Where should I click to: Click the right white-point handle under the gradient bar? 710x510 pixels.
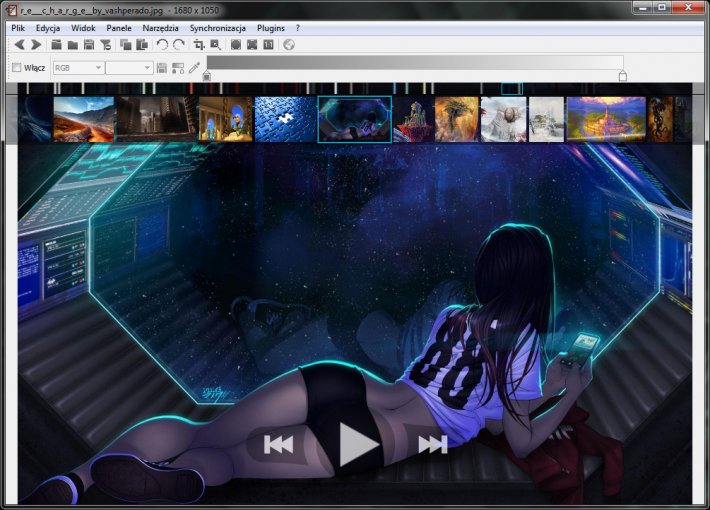pos(623,75)
